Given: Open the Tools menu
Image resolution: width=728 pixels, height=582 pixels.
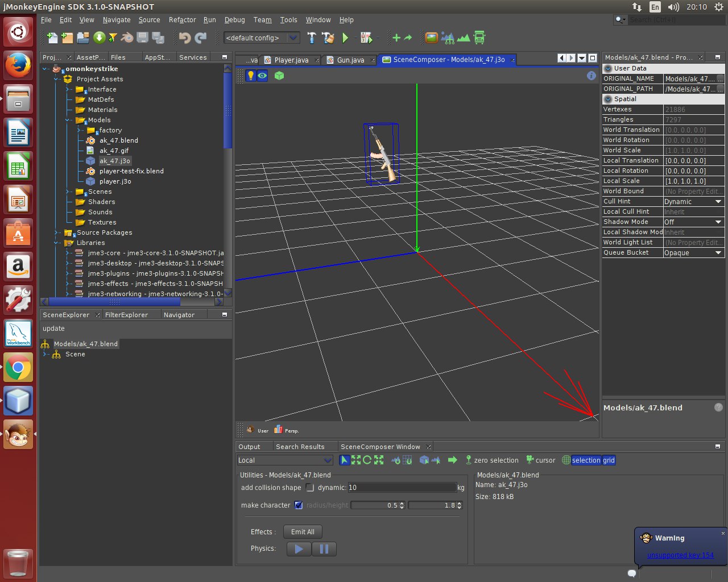Looking at the screenshot, I should click(x=288, y=20).
